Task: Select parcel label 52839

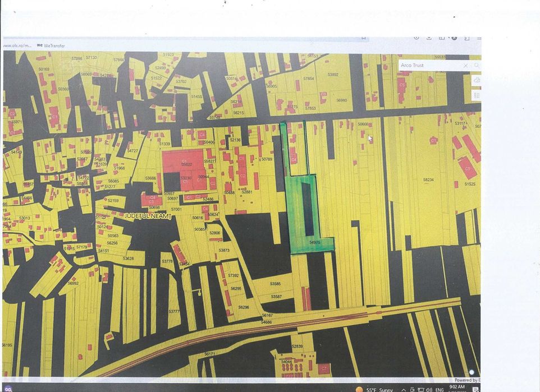Action: pyautogui.click(x=297, y=346)
